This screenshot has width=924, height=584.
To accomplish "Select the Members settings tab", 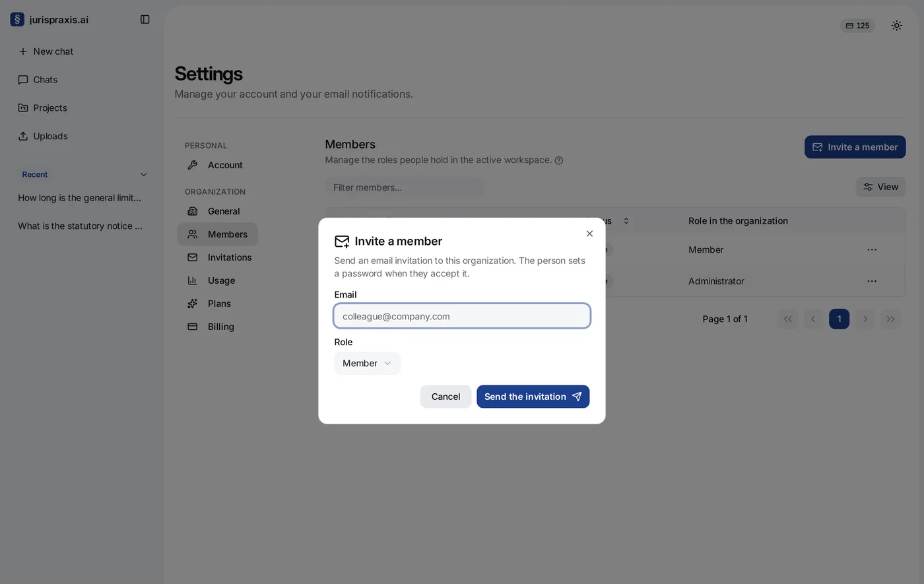I will [217, 234].
